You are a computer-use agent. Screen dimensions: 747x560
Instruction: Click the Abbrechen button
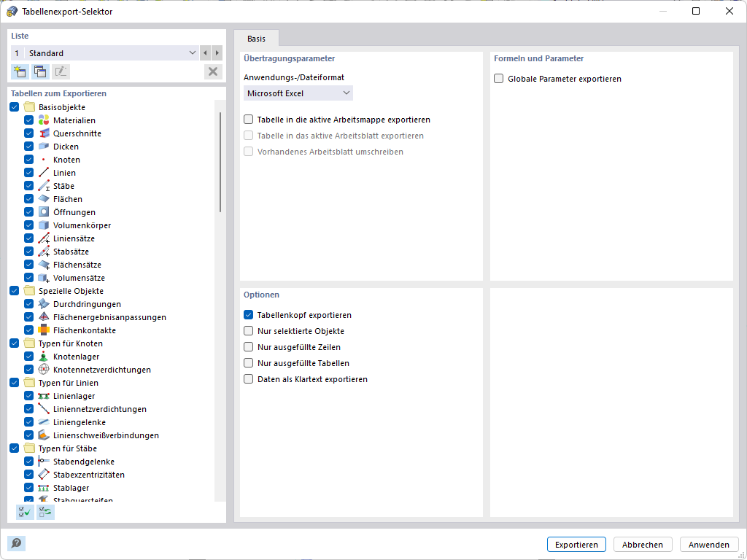(643, 545)
